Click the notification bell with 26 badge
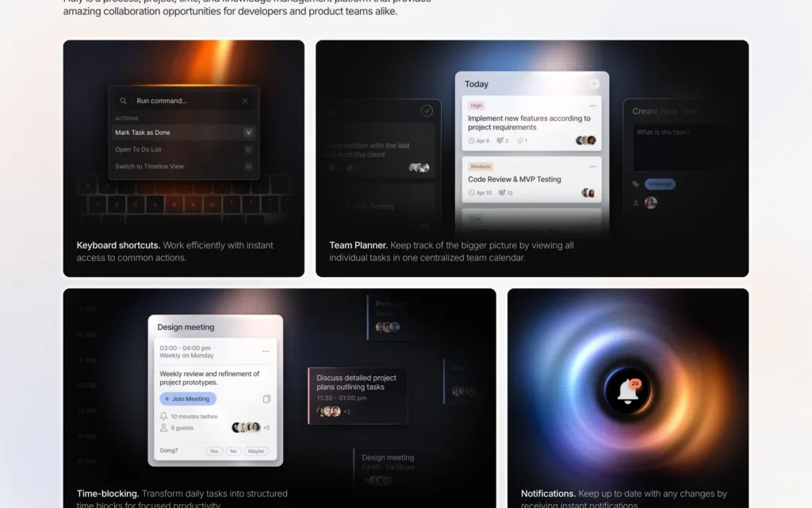Screen dimensions: 812x508 point(628,391)
